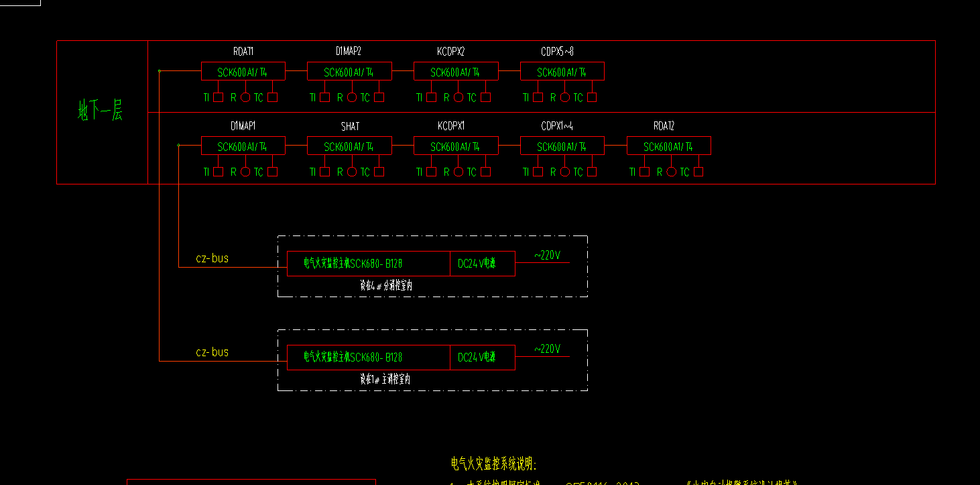Select the RDAT1 label text

point(243,52)
